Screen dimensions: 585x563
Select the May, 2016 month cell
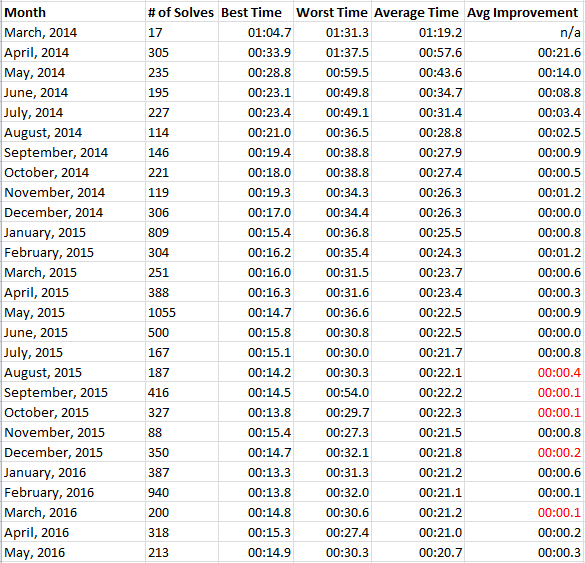tap(73, 552)
